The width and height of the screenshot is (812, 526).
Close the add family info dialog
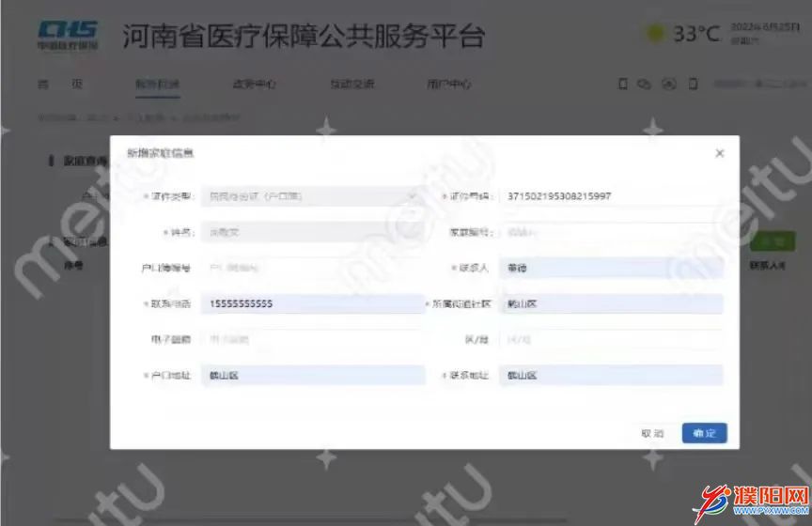(x=719, y=153)
